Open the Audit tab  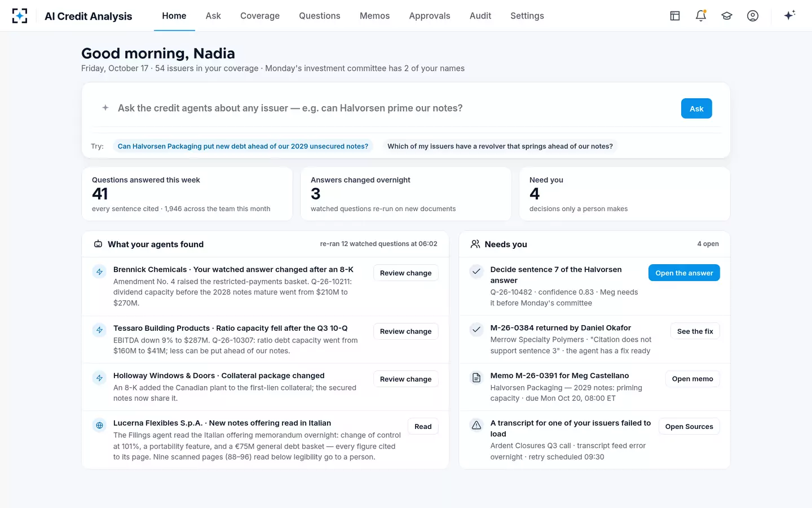coord(480,16)
